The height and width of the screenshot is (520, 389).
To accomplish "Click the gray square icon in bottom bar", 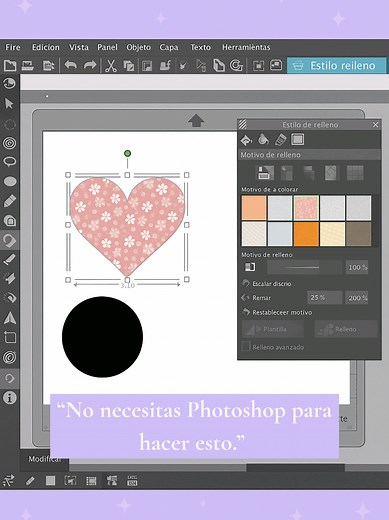I will click(50, 480).
